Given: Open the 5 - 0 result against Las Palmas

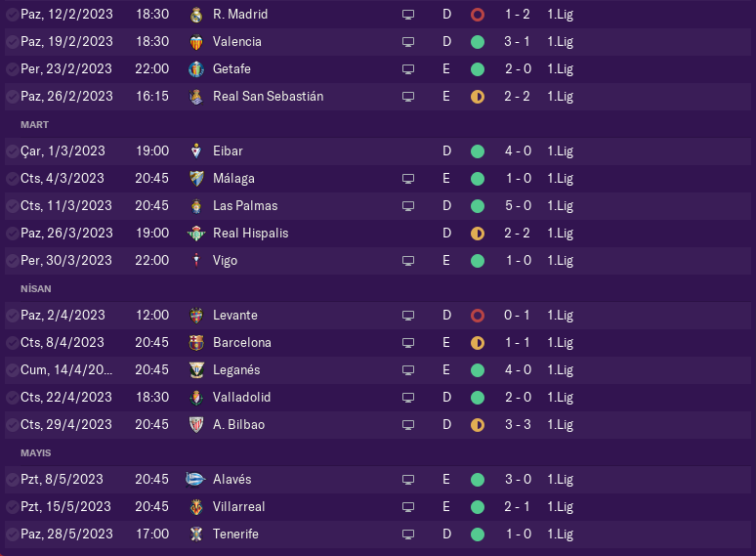Looking at the screenshot, I should 518,206.
